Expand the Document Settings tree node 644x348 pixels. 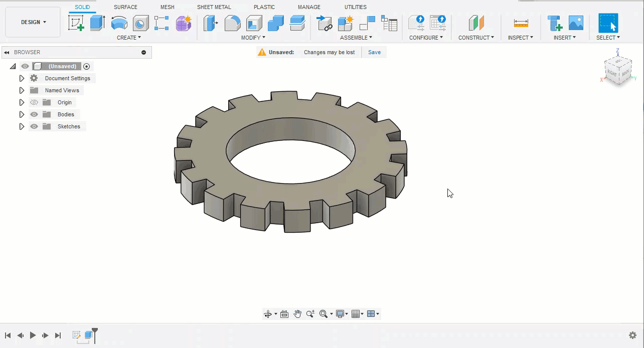pyautogui.click(x=22, y=78)
